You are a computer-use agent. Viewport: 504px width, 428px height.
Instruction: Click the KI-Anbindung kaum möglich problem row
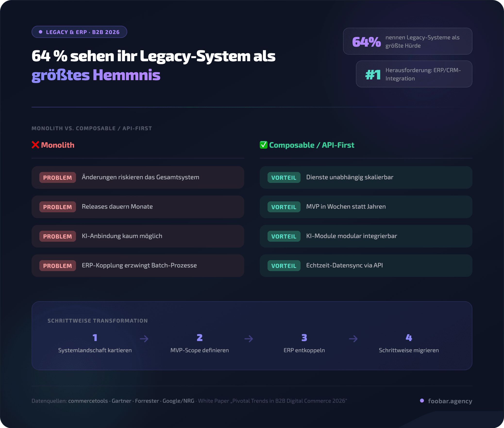[x=138, y=236]
